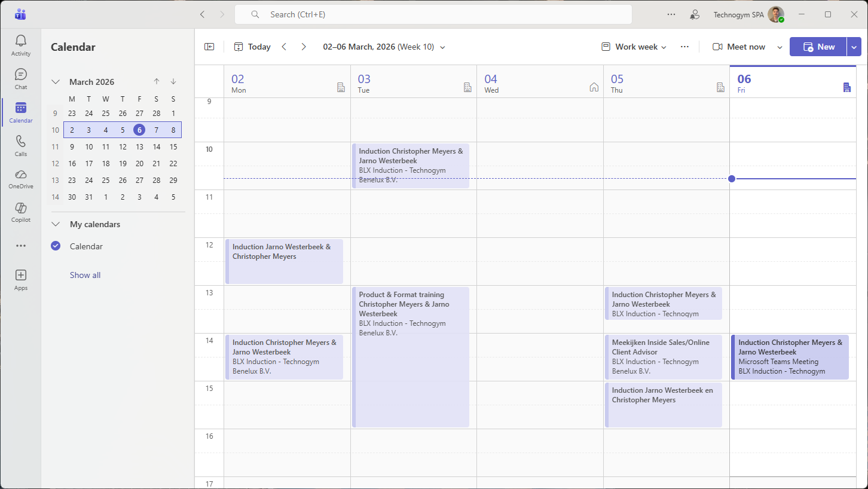This screenshot has height=489, width=868.
Task: Open OneDrive from the sidebar
Action: (21, 178)
